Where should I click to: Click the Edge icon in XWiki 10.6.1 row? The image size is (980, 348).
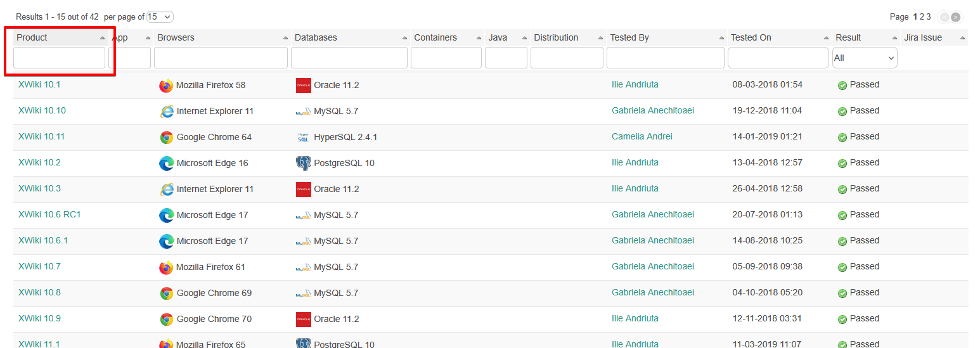[167, 242]
